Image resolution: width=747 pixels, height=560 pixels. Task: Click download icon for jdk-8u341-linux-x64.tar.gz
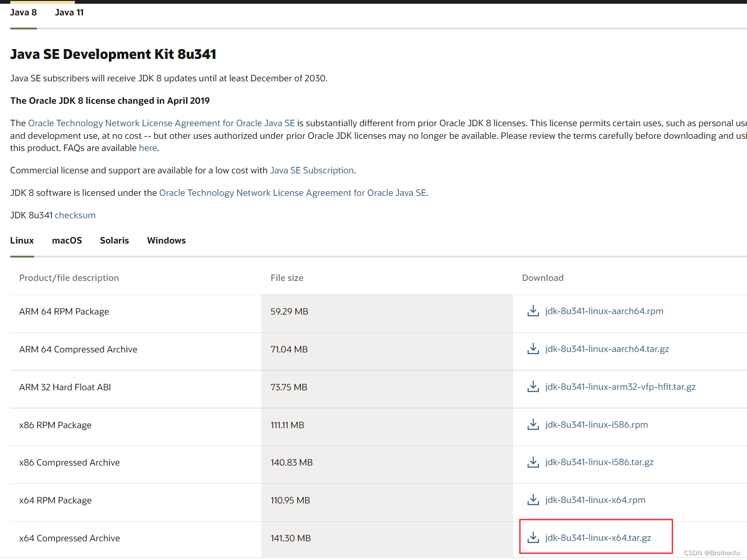(533, 538)
